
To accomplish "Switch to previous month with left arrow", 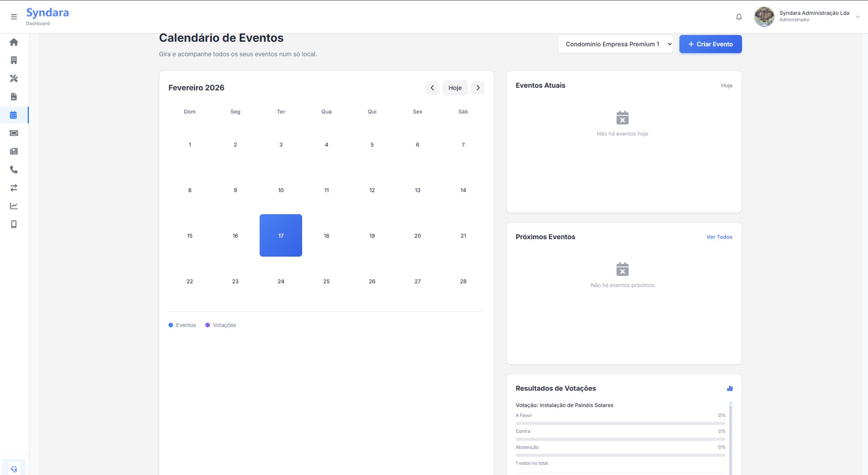I will [x=433, y=87].
